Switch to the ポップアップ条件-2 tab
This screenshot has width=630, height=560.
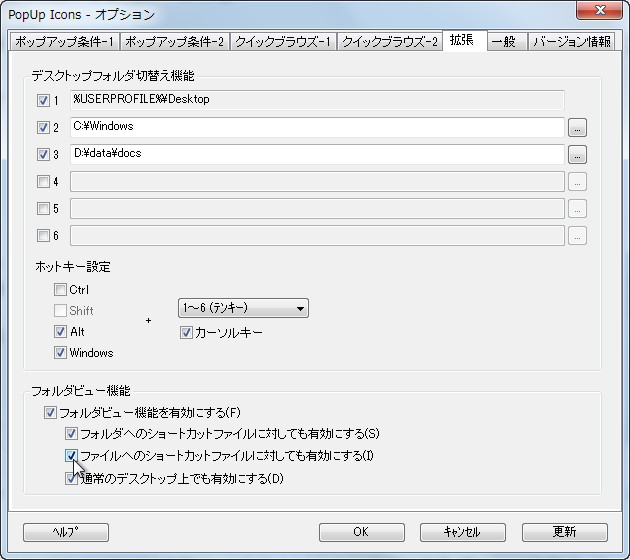[x=174, y=41]
